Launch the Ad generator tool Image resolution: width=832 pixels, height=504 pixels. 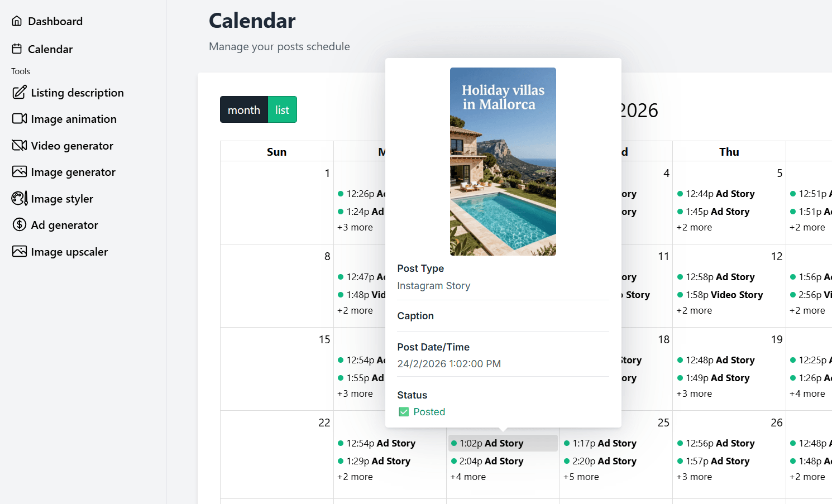[x=65, y=225]
